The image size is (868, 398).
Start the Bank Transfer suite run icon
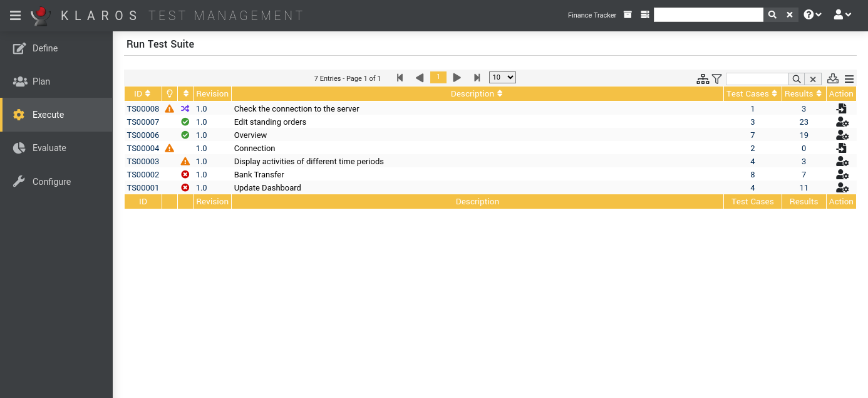click(842, 174)
